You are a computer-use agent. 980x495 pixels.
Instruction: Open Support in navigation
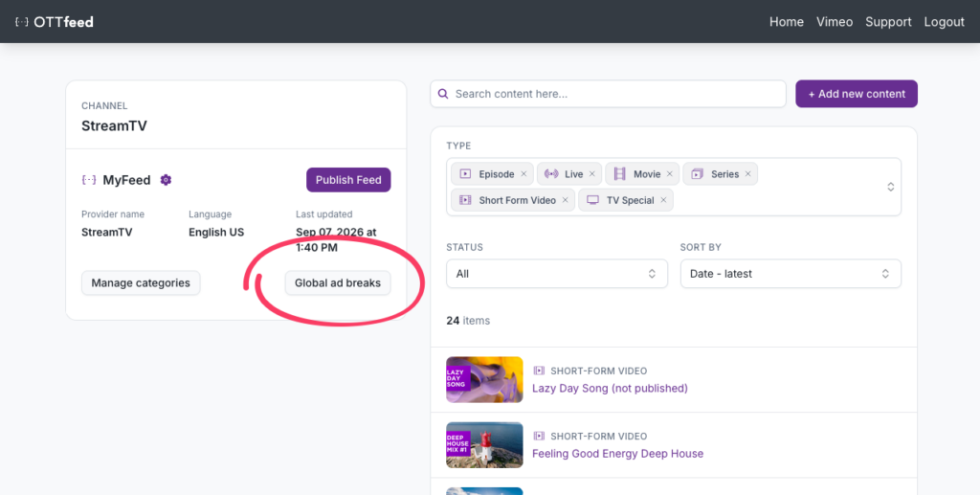pyautogui.click(x=888, y=22)
